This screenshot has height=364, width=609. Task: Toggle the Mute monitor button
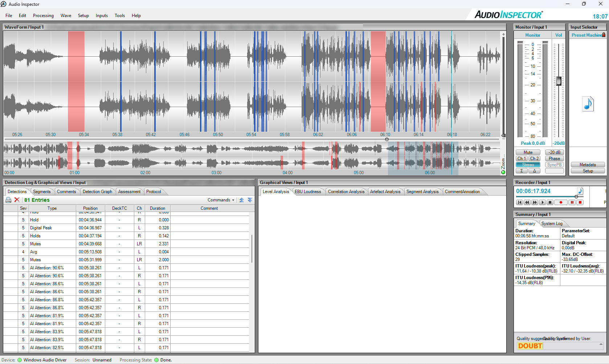tap(528, 152)
